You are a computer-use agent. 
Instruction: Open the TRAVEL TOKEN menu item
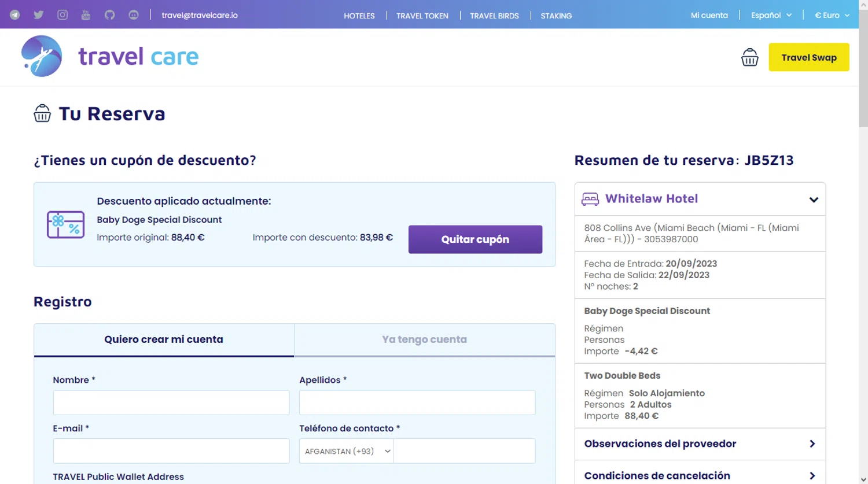(x=422, y=16)
